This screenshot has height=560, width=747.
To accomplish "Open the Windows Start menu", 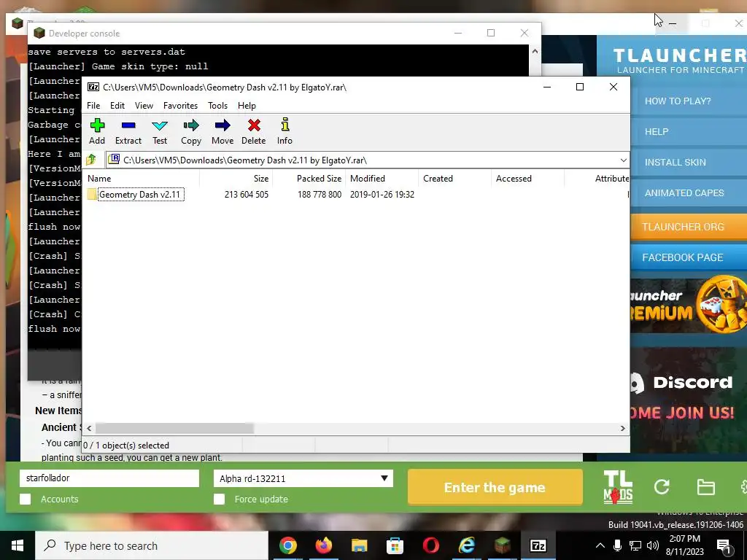I will (18, 545).
